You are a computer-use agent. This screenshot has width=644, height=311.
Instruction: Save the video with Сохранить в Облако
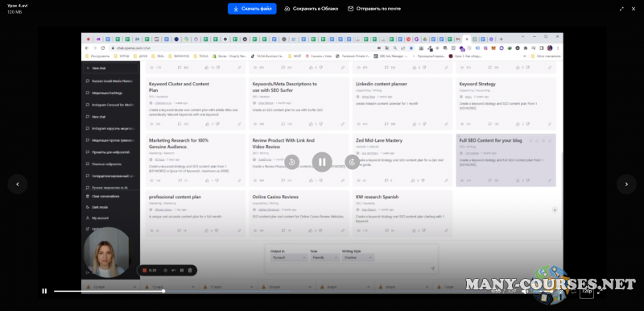[x=312, y=9]
